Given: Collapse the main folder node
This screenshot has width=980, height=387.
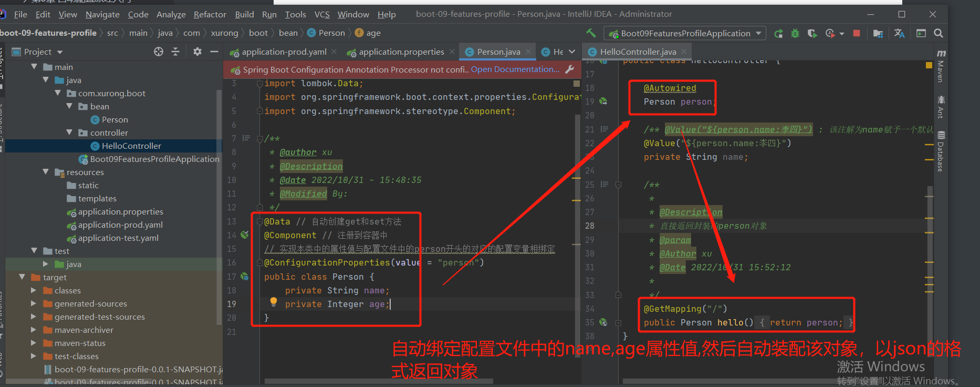Looking at the screenshot, I should pos(34,67).
